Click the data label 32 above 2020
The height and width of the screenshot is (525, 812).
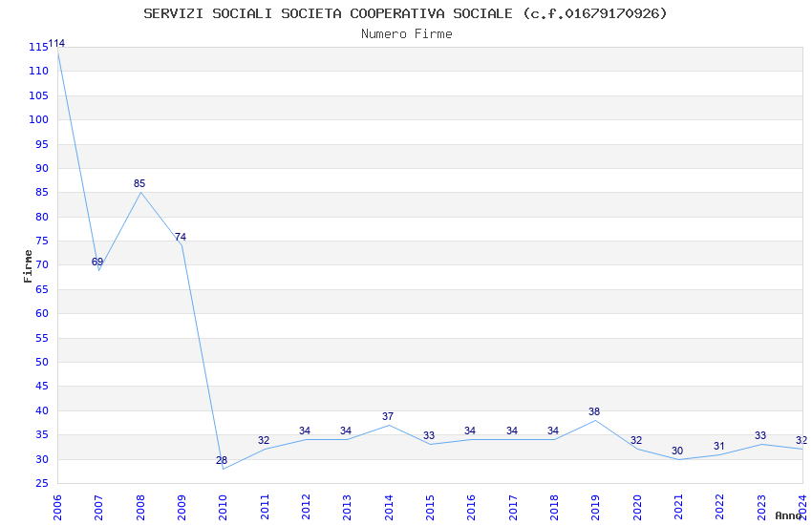click(x=636, y=440)
